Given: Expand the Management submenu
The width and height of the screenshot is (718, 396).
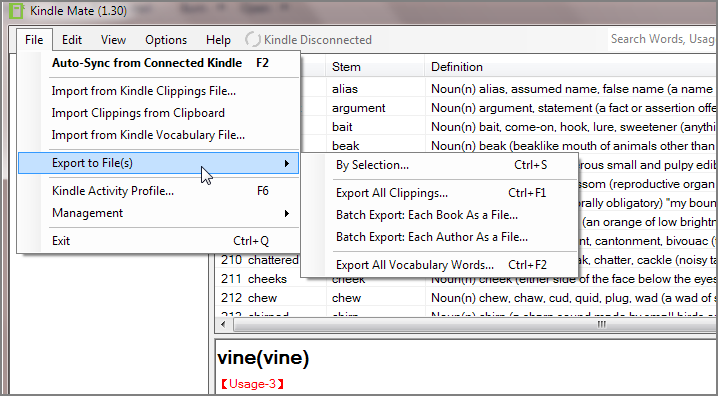Looking at the screenshot, I should [159, 213].
